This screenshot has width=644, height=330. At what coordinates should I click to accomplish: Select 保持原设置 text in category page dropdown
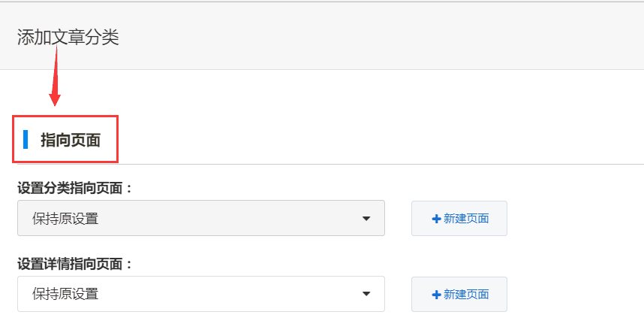tap(65, 219)
